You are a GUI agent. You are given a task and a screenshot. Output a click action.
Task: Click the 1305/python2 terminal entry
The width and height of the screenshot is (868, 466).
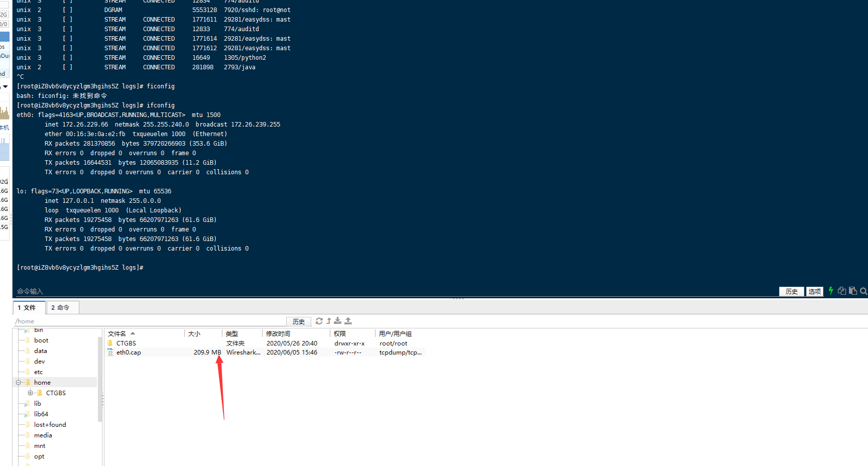(x=245, y=58)
